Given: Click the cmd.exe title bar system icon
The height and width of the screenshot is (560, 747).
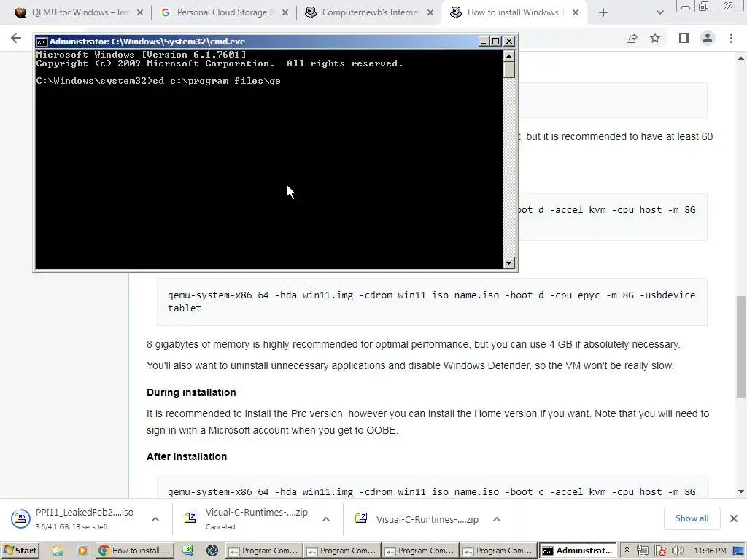Looking at the screenshot, I should [42, 42].
